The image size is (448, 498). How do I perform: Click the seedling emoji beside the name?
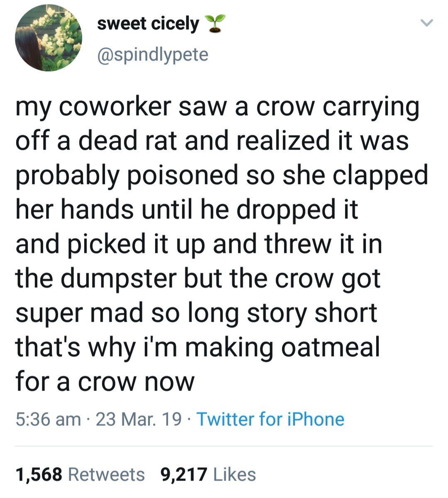click(215, 24)
